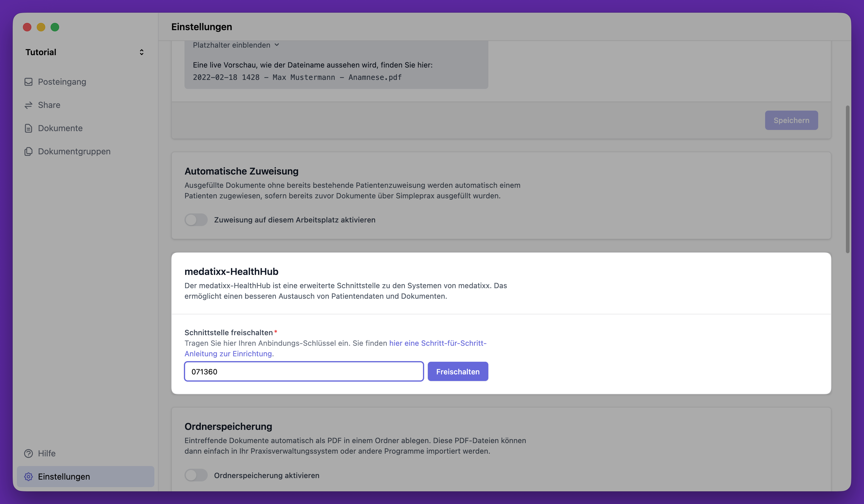The width and height of the screenshot is (864, 504).
Task: Click the Posteingang inbox icon
Action: coord(28,82)
